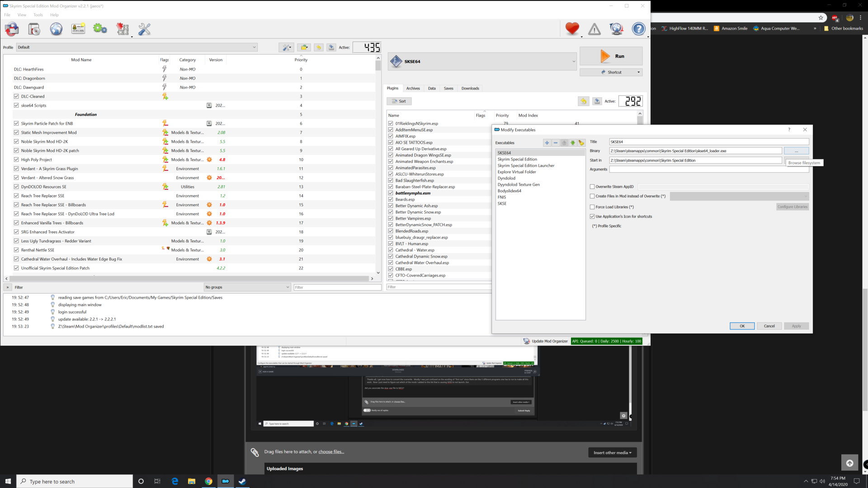This screenshot has width=868, height=488.
Task: Open the warning triangle notifications icon
Action: coord(594,29)
